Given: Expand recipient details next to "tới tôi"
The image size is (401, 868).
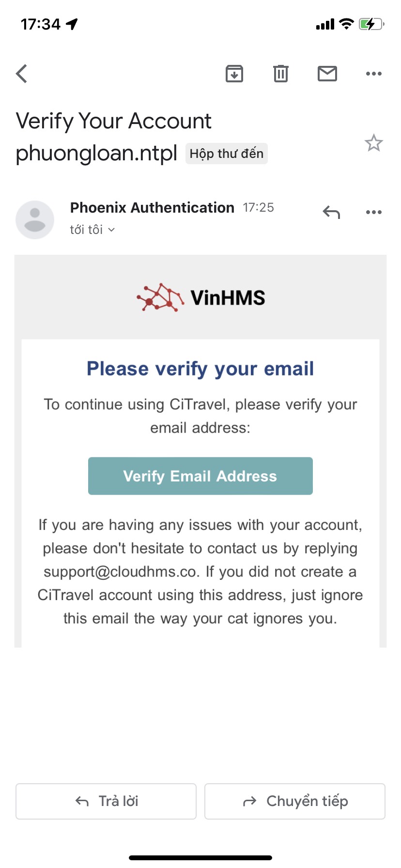Looking at the screenshot, I should (111, 230).
